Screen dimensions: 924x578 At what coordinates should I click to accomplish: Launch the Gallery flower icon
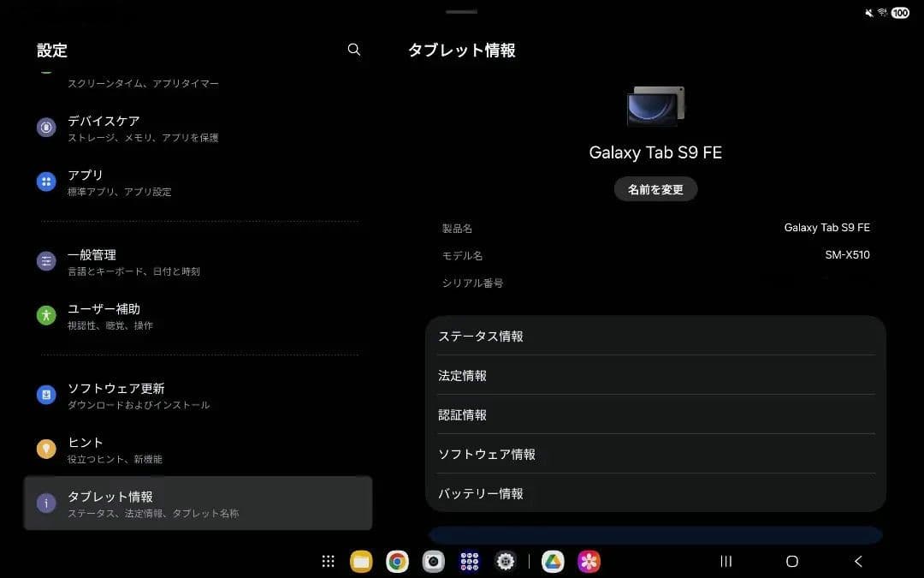(589, 561)
